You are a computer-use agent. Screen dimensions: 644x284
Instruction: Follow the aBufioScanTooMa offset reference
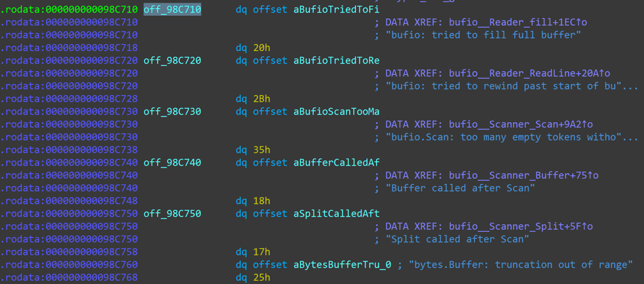336,111
